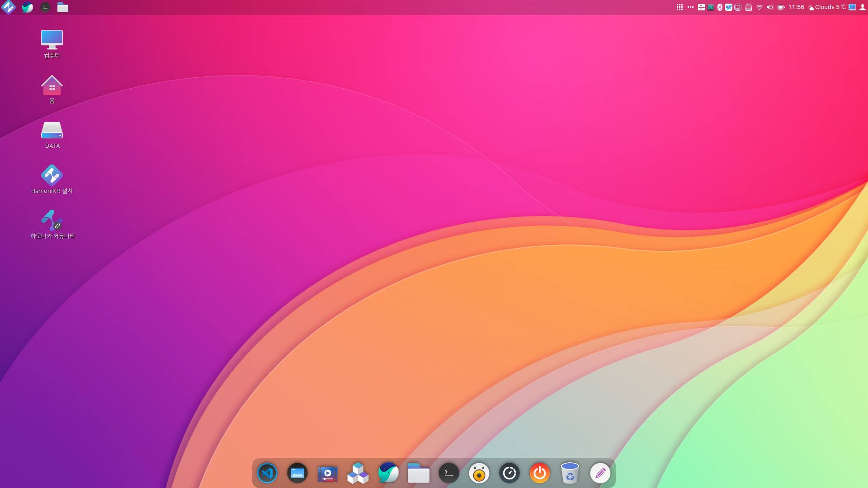Open the Wi-Fi network indicator
This screenshot has width=868, height=488.
(x=759, y=7)
